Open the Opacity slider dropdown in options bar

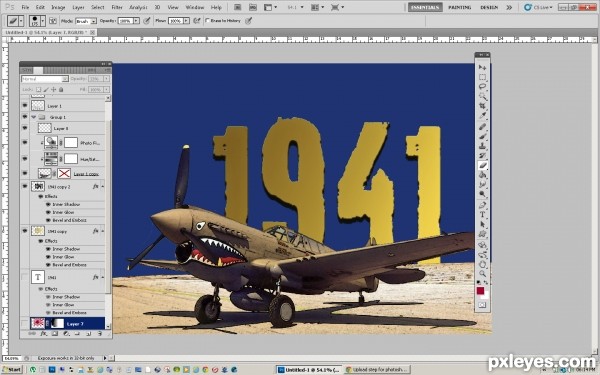pos(136,21)
